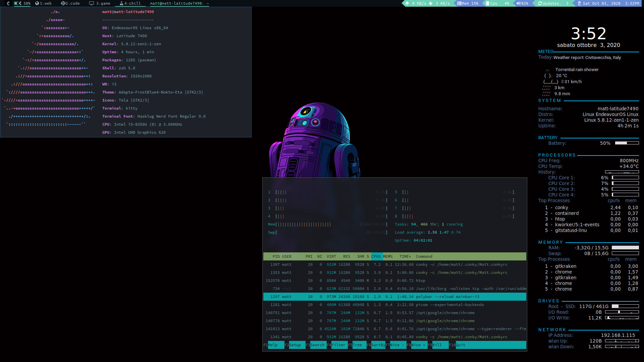
Task: Select the active 4:chill workspace
Action: (x=130, y=3)
